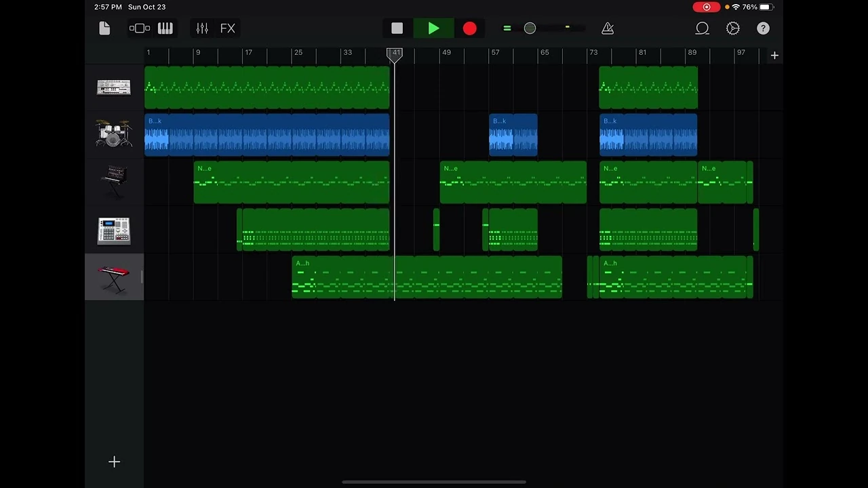Open the My Songs browser
This screenshot has width=868, height=488.
(x=104, y=28)
